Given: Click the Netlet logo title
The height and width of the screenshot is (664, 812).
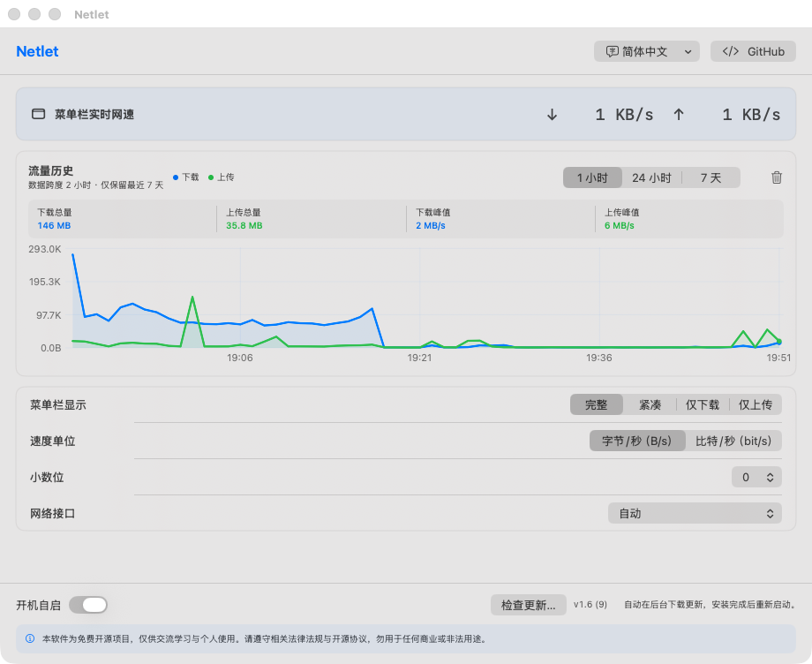Looking at the screenshot, I should (37, 51).
